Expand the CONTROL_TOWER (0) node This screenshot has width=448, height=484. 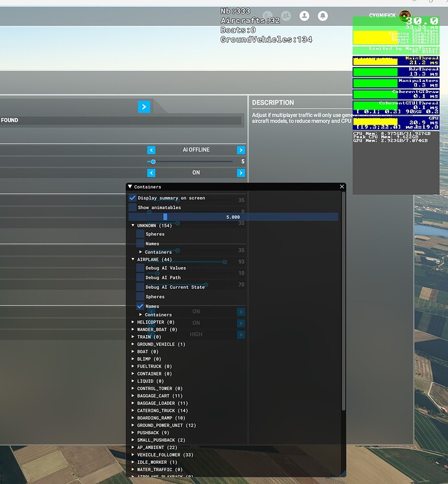coord(133,388)
